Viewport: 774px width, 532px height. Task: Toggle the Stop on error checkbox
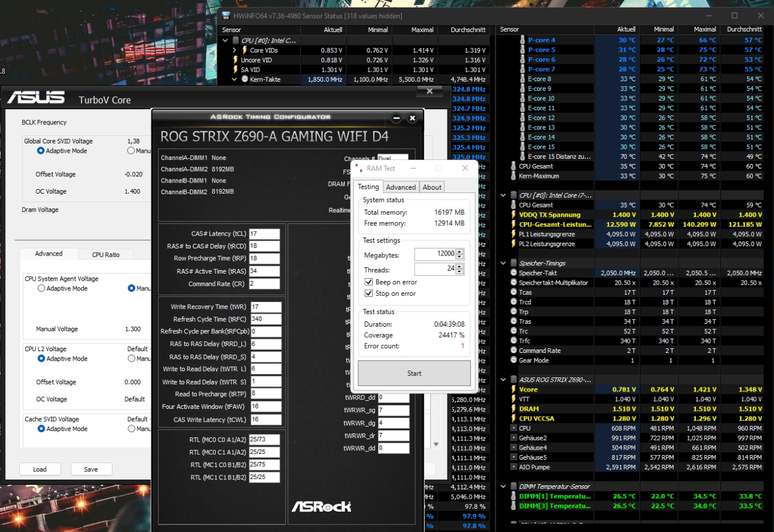coord(369,293)
